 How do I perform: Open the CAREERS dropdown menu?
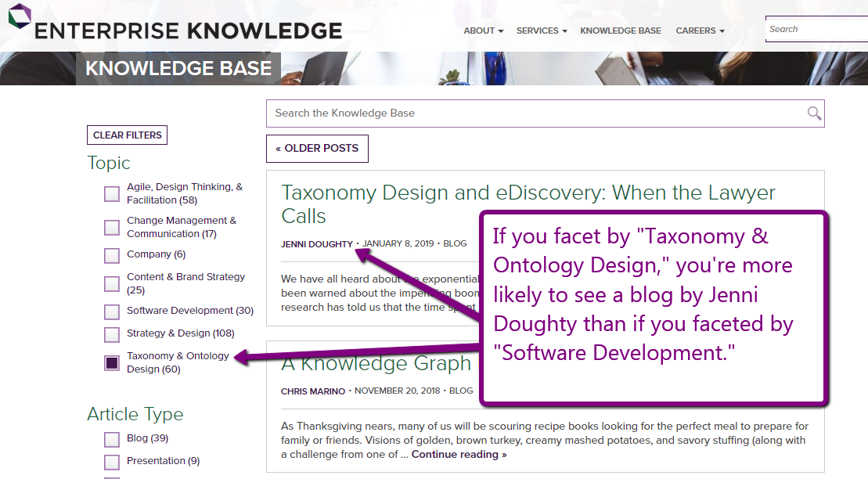click(700, 31)
